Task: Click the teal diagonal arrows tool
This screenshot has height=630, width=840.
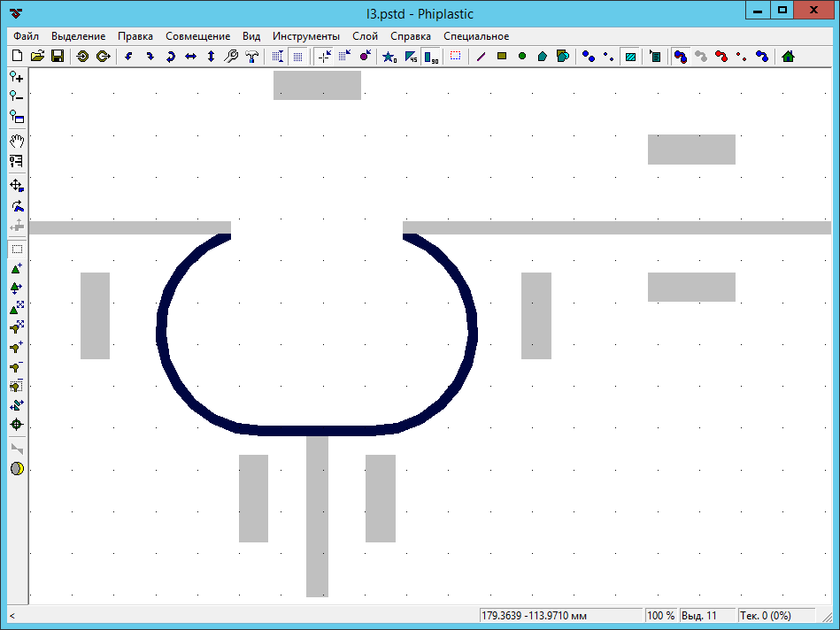Action: (17, 405)
